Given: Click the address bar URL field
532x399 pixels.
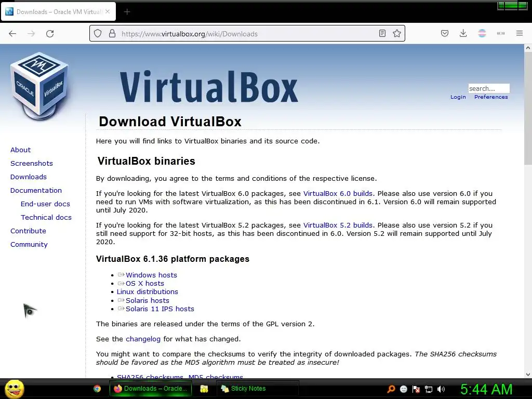Looking at the screenshot, I should tap(248, 34).
